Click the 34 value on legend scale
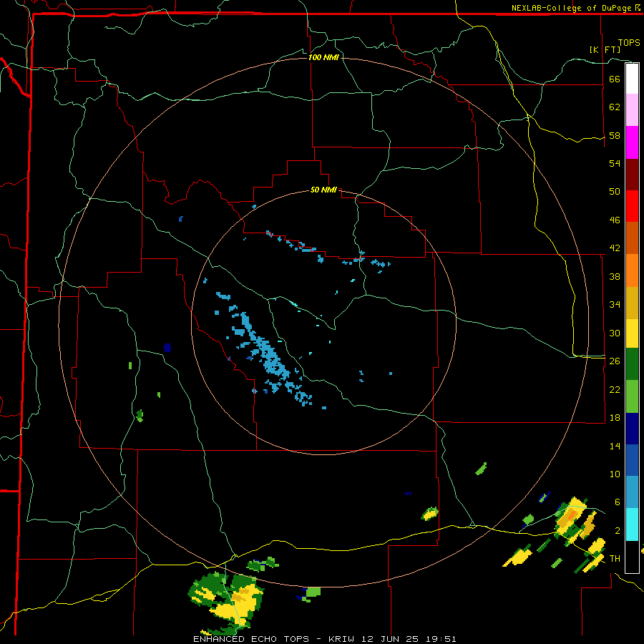This screenshot has height=644, width=644. point(615,304)
